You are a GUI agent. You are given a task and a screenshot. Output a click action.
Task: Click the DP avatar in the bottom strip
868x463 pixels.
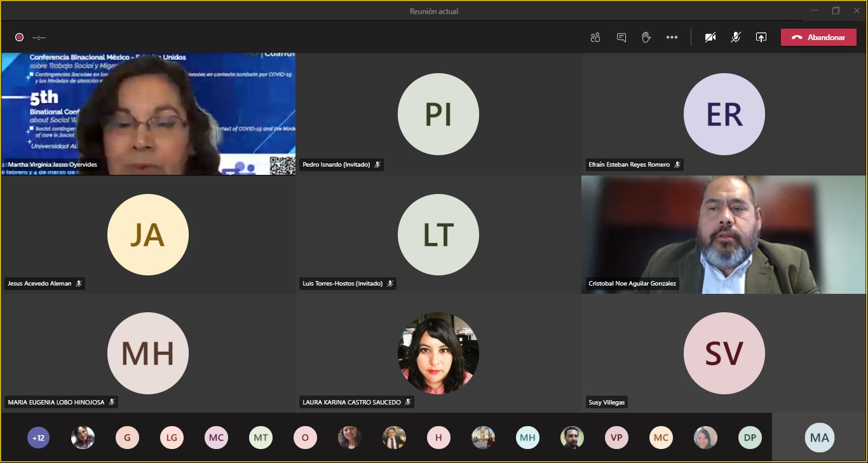pyautogui.click(x=750, y=438)
